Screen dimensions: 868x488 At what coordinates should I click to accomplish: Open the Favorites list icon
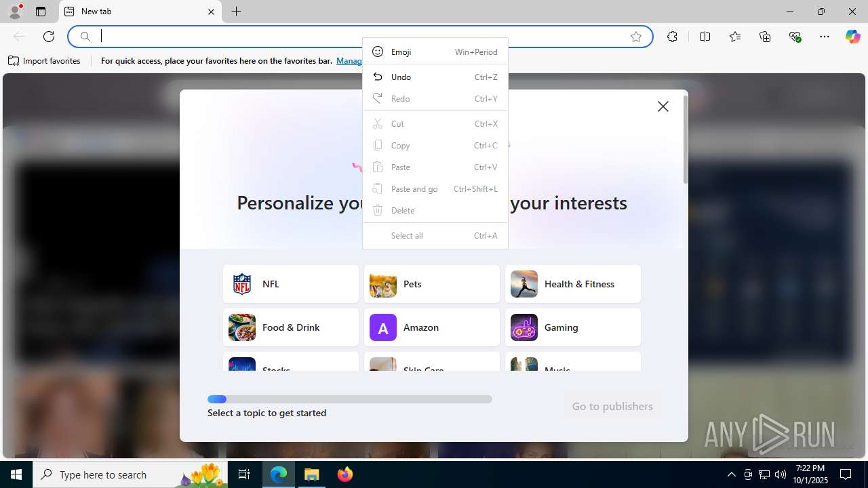point(735,37)
